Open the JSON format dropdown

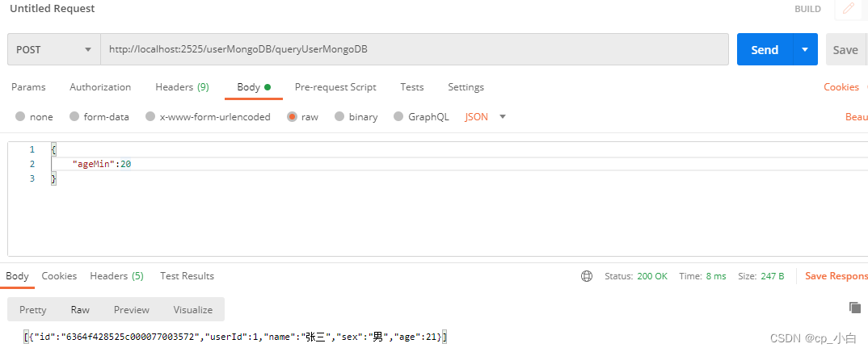tap(486, 116)
